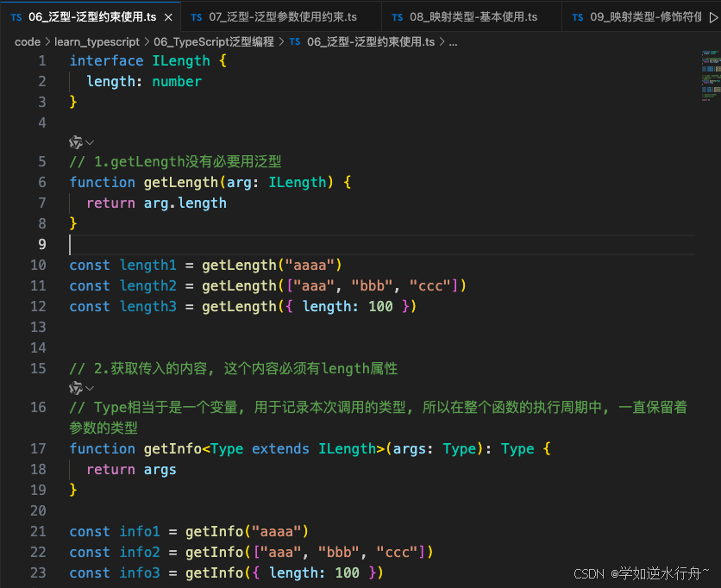
Task: Click line number 17 in the gutter
Action: click(38, 448)
